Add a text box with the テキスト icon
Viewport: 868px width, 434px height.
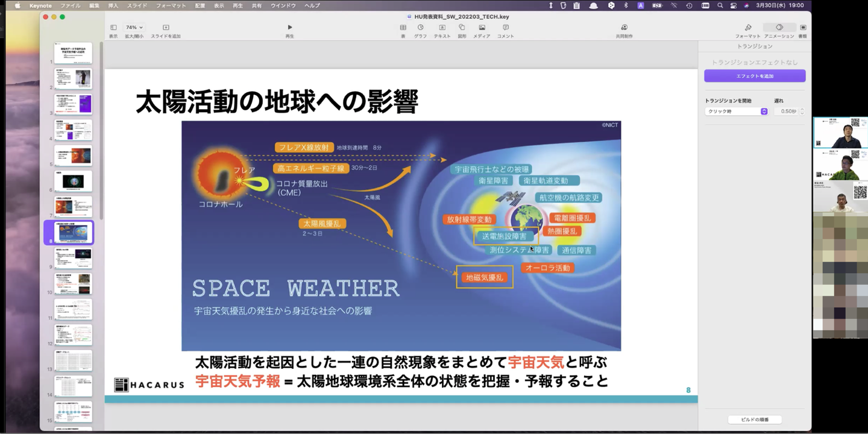click(442, 28)
